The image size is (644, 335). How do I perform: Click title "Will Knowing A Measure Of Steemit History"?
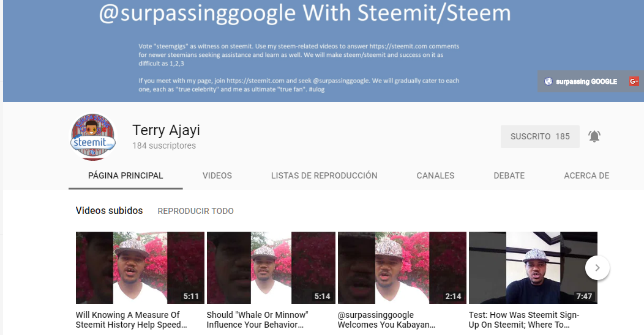click(131, 320)
